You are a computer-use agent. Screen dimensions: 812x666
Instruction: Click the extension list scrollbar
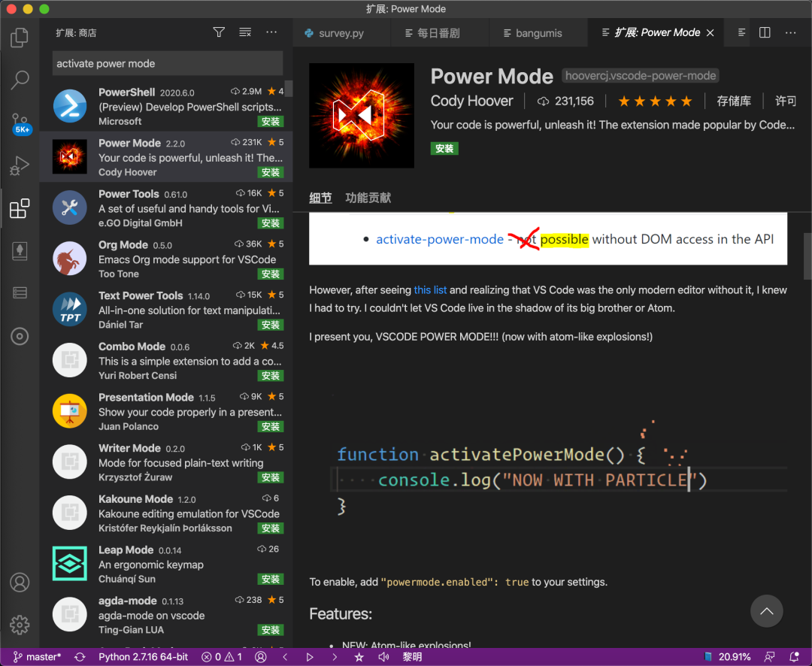click(x=289, y=89)
